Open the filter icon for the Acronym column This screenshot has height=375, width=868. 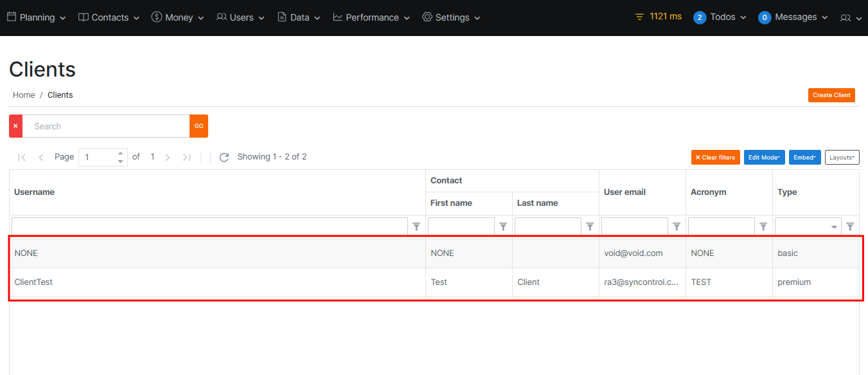(763, 226)
